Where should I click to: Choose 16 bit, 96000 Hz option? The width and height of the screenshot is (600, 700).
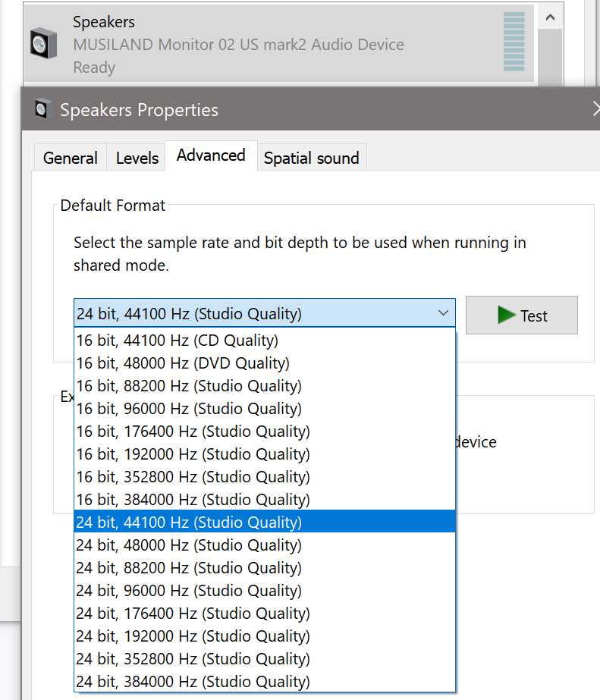189,409
